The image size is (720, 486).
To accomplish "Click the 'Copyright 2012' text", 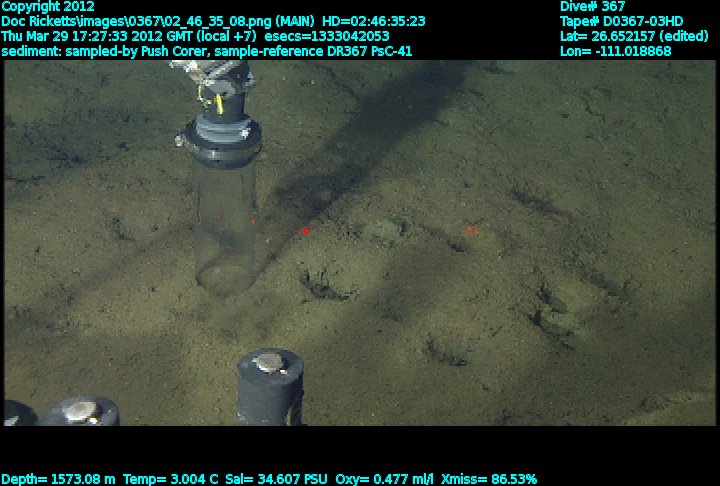I will point(48,6).
